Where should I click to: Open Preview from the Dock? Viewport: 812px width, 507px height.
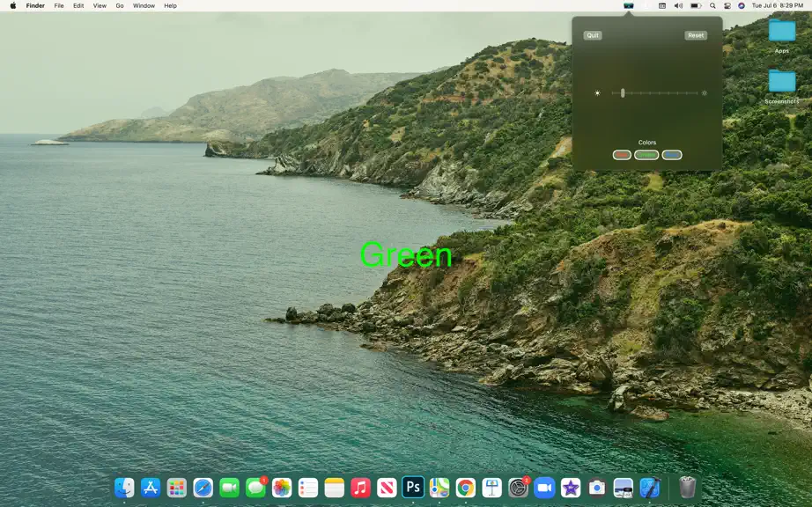(x=623, y=488)
